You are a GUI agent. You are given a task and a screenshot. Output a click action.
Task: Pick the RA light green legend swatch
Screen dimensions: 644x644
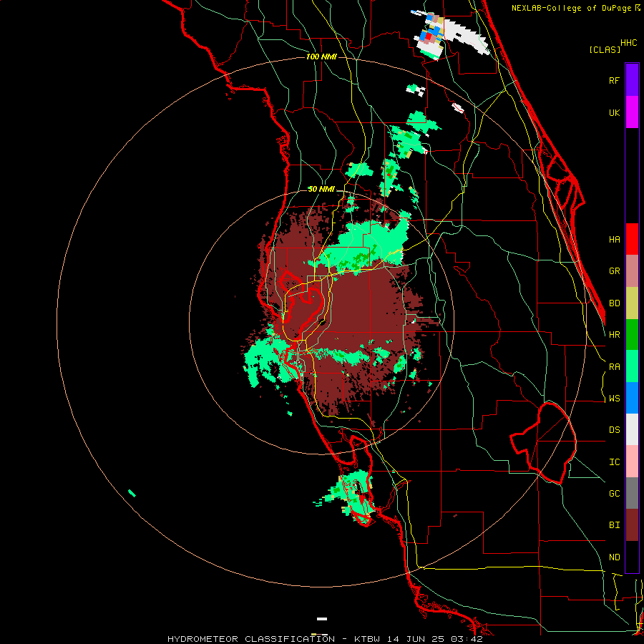[x=632, y=366]
